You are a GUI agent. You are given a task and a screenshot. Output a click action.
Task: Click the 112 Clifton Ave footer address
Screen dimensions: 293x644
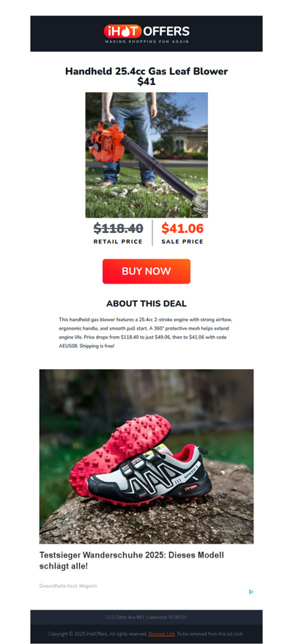pyautogui.click(x=146, y=617)
